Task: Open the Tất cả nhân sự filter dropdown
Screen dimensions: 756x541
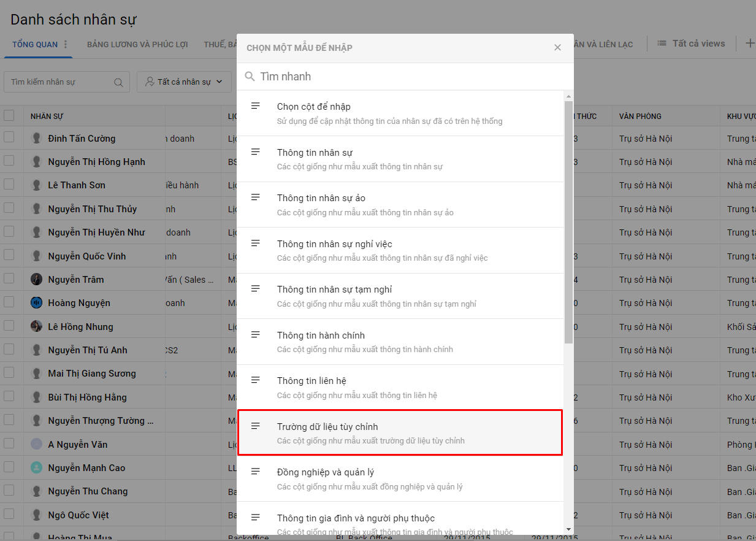Action: point(184,82)
